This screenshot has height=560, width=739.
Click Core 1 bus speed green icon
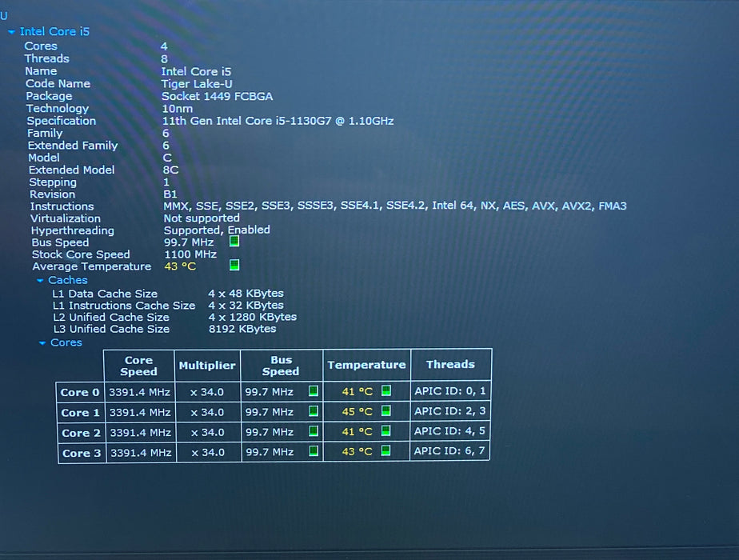point(314,411)
